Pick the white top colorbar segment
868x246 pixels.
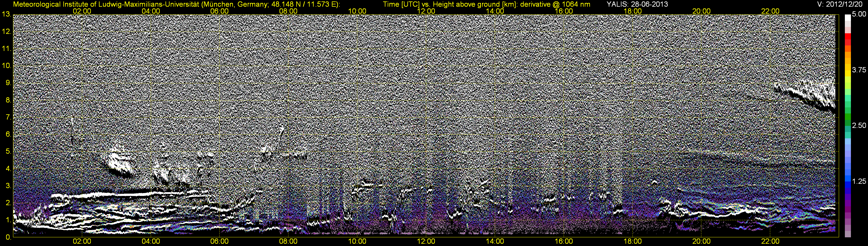(848, 18)
